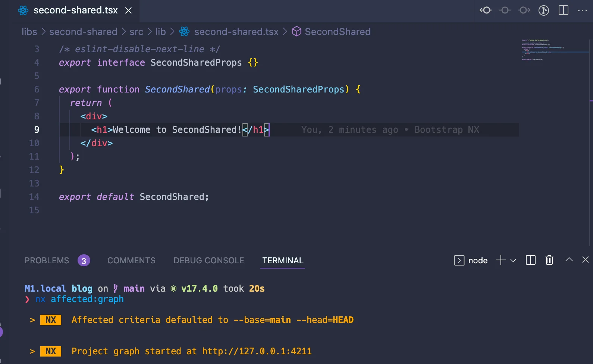Open the terminal launch profile dropdown
Image resolution: width=593 pixels, height=364 pixels.
(x=513, y=260)
